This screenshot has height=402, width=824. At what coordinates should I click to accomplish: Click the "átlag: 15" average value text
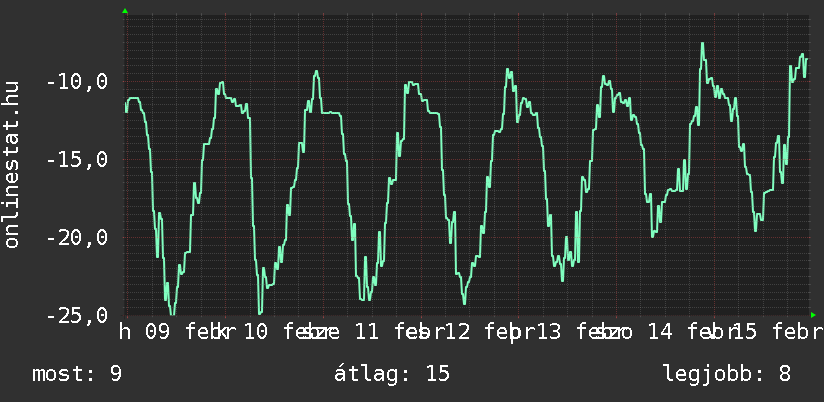[x=392, y=375]
